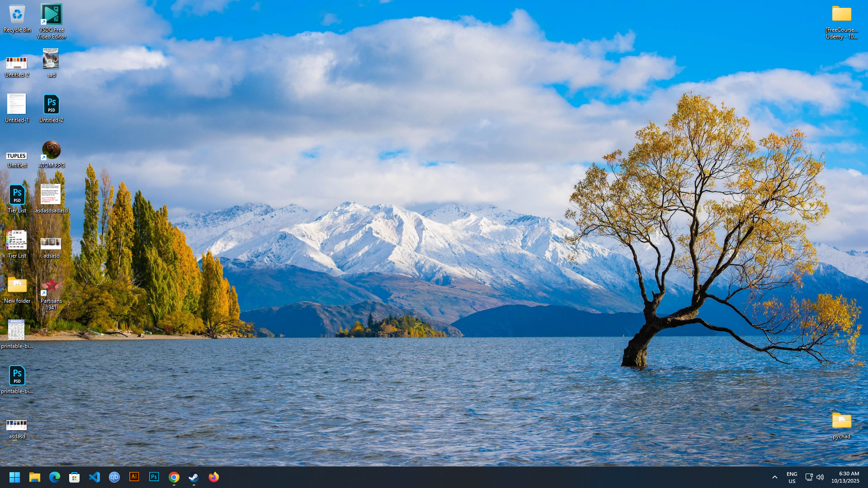Launch Photoshop from the taskbar
Screen dimensions: 868x488
click(154, 477)
